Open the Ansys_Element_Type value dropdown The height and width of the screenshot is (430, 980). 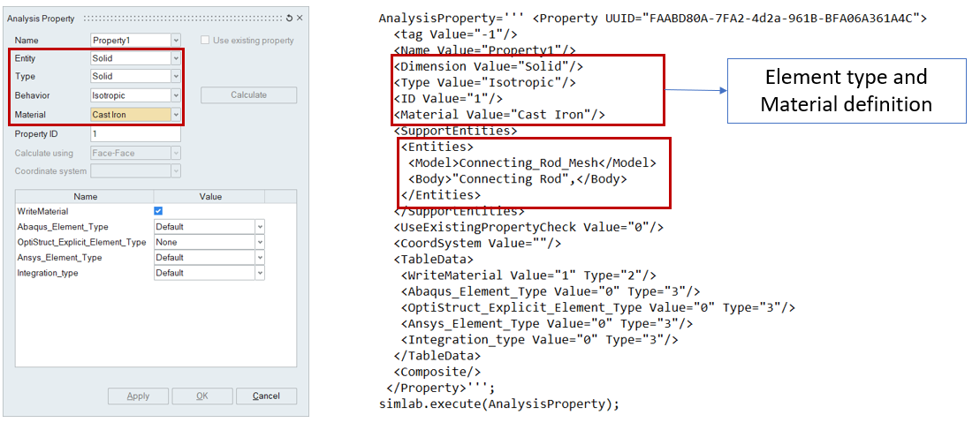point(260,258)
